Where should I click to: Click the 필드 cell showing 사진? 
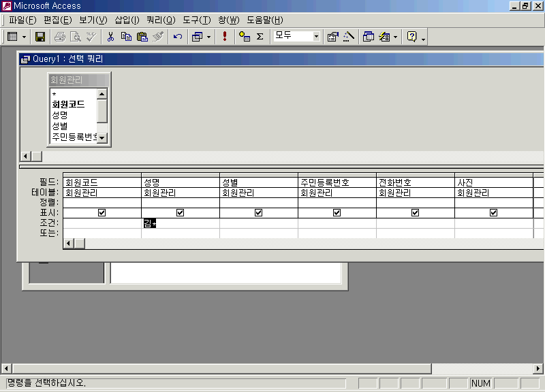pos(494,182)
